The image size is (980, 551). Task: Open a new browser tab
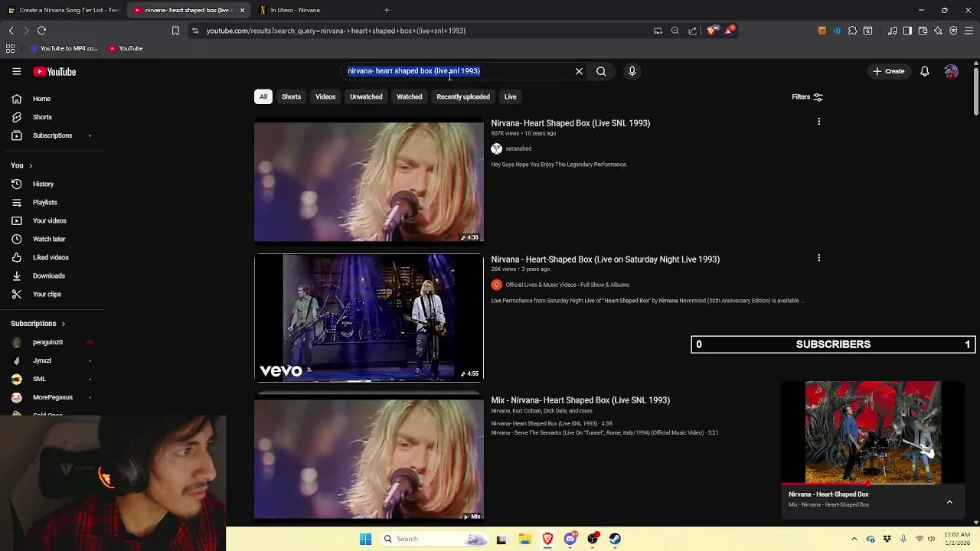(387, 10)
